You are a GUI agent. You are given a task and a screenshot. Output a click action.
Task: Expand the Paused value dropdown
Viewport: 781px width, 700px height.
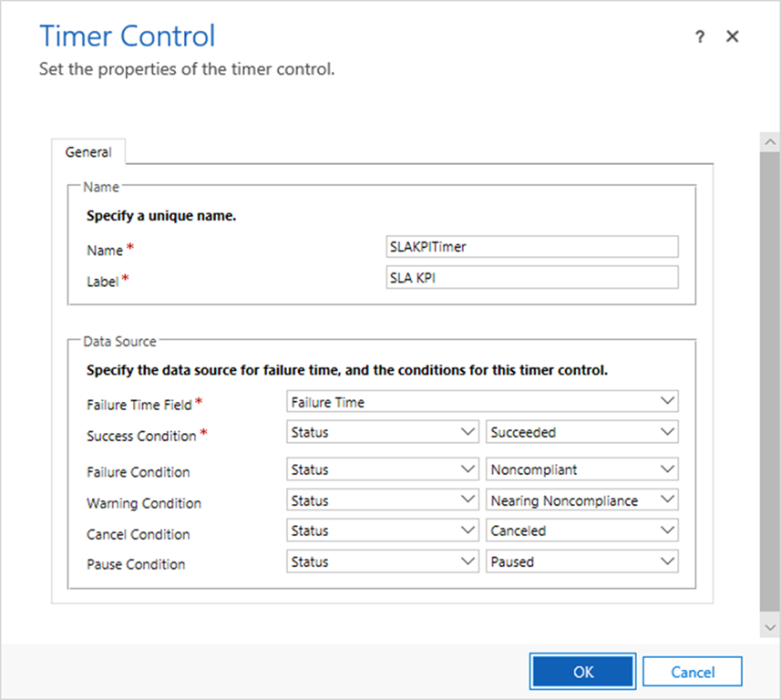pyautogui.click(x=581, y=562)
